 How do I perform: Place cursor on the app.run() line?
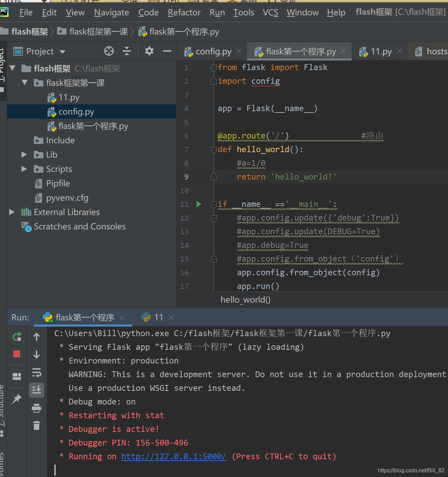258,286
